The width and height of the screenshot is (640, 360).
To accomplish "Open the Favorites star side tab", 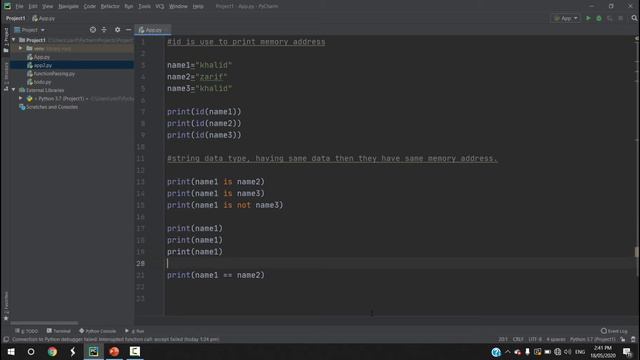I will coord(6,306).
